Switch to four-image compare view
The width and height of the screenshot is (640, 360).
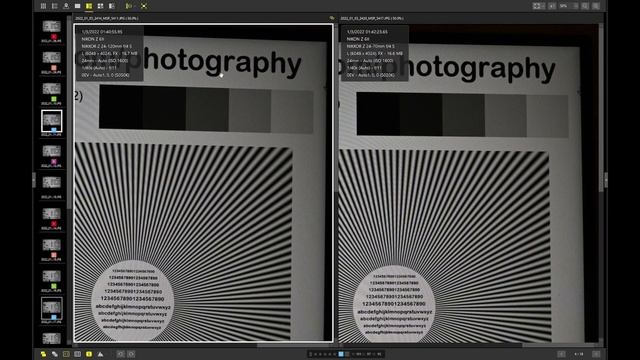click(100, 6)
